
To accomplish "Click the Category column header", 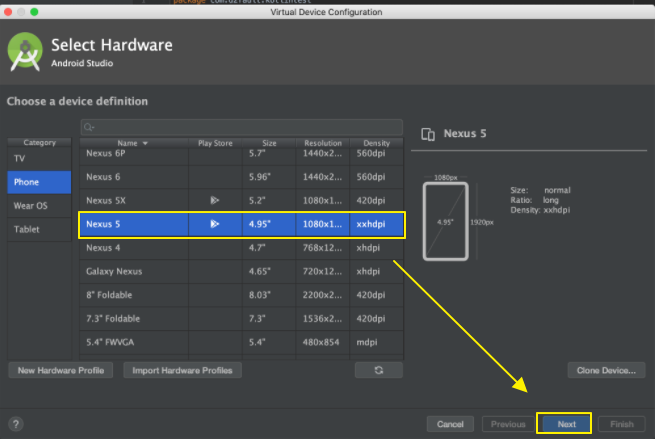I will point(39,142).
